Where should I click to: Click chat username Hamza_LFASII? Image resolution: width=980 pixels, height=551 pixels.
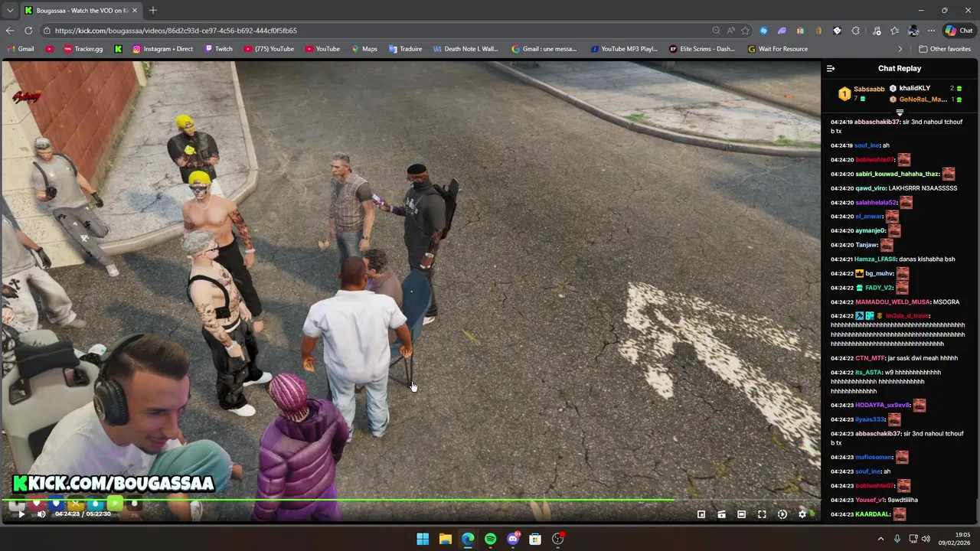pyautogui.click(x=875, y=259)
